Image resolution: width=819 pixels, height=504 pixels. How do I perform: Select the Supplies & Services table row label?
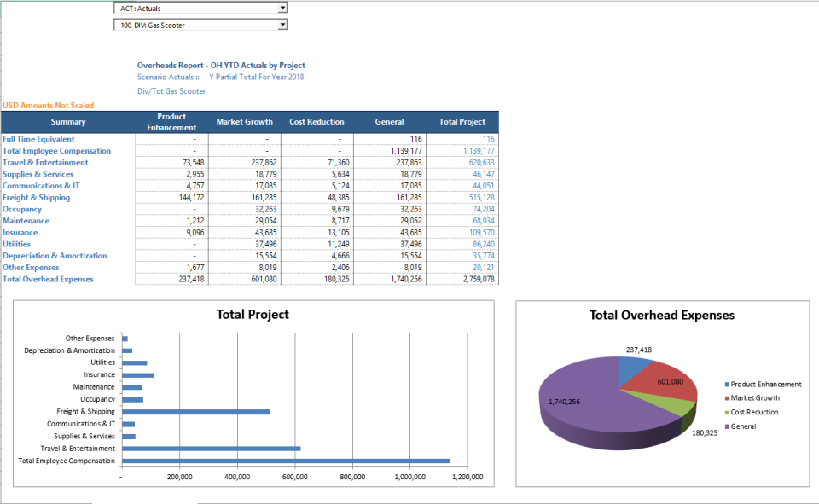[x=38, y=174]
